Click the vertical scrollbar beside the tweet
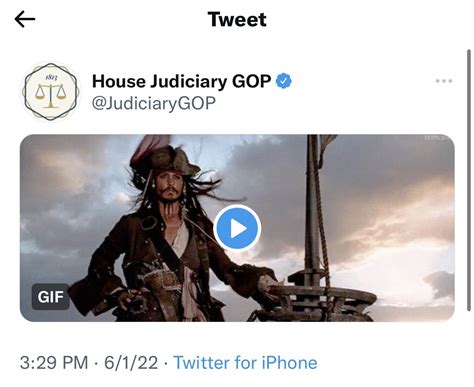 [469, 180]
